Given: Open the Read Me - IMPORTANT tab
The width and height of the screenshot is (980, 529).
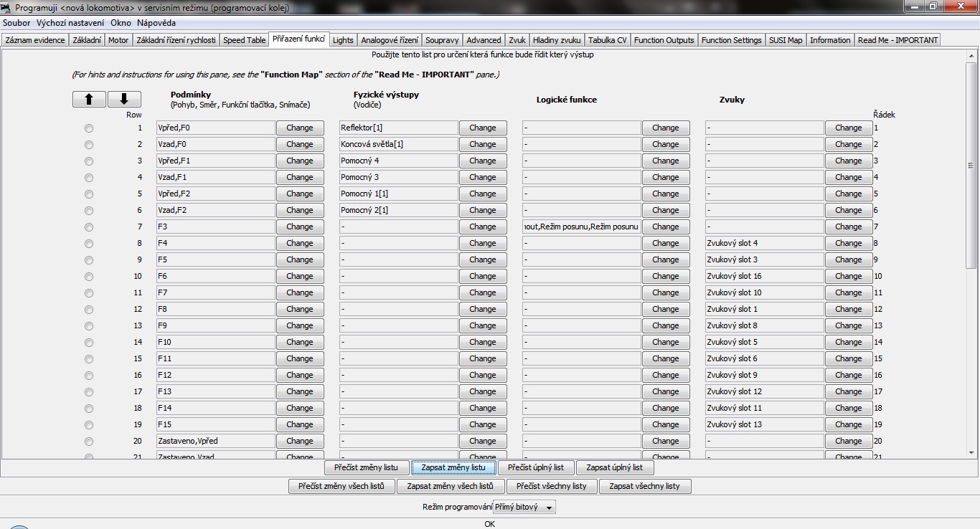Looking at the screenshot, I should [897, 40].
